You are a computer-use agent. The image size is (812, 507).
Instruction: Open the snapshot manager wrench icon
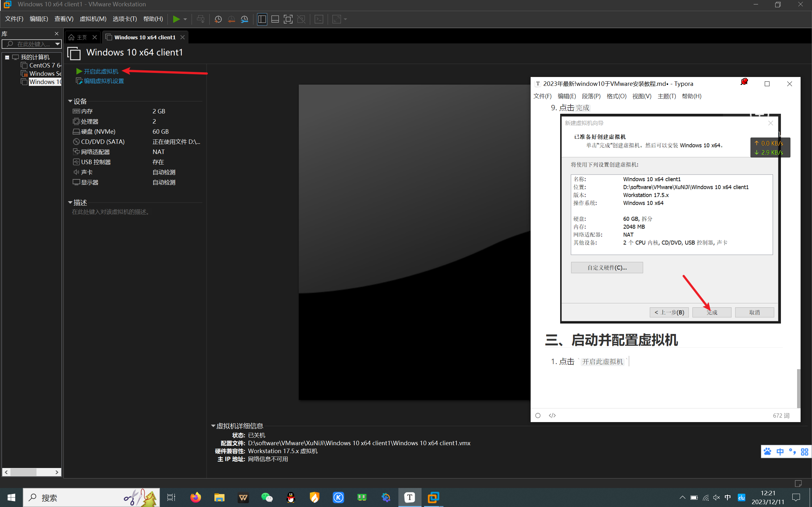pos(245,19)
